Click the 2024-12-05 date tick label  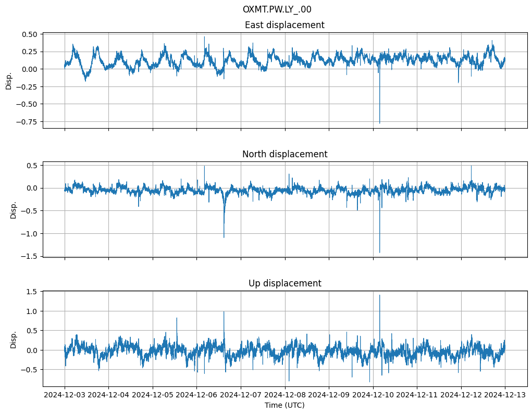coord(153,395)
